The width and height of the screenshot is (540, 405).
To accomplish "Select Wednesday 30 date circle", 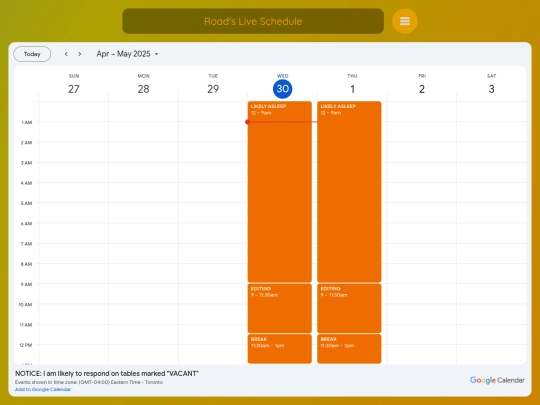I will [x=282, y=89].
